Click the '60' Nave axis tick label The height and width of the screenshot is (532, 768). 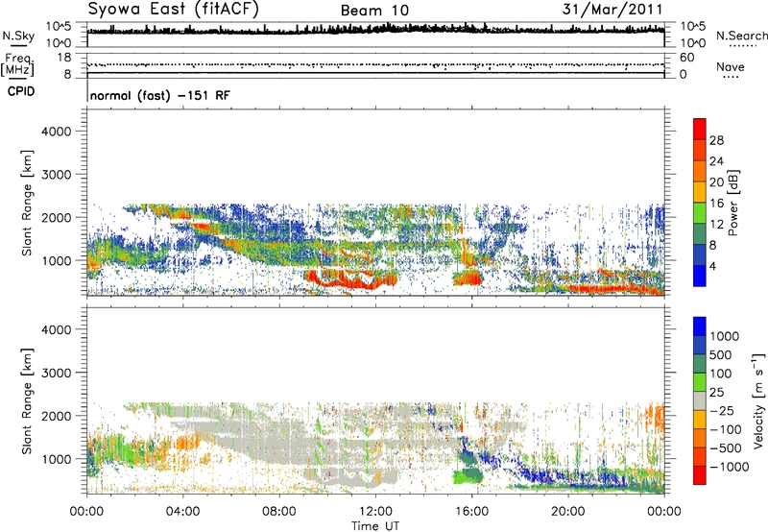coord(686,58)
